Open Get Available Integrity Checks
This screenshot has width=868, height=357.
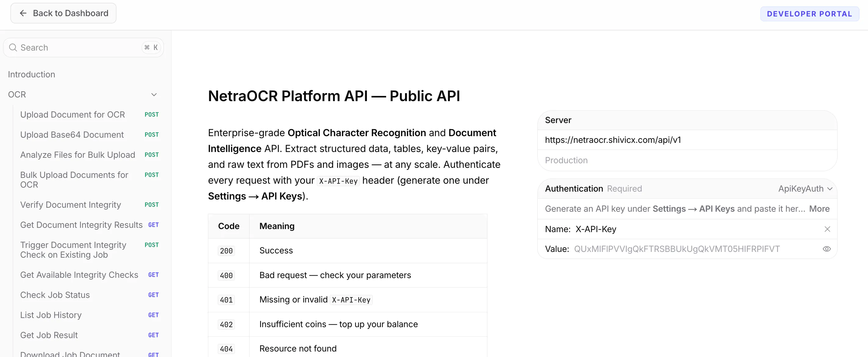[89, 275]
